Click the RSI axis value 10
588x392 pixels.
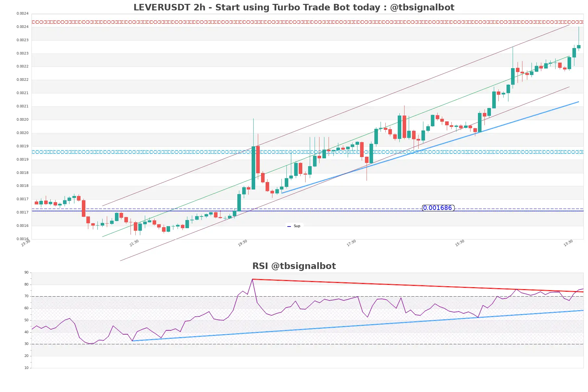[26, 368]
